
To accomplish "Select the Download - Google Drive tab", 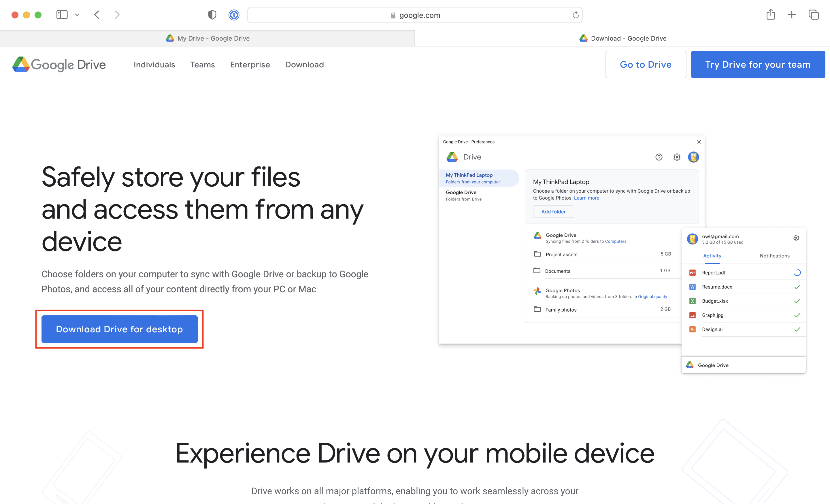I will click(x=622, y=38).
